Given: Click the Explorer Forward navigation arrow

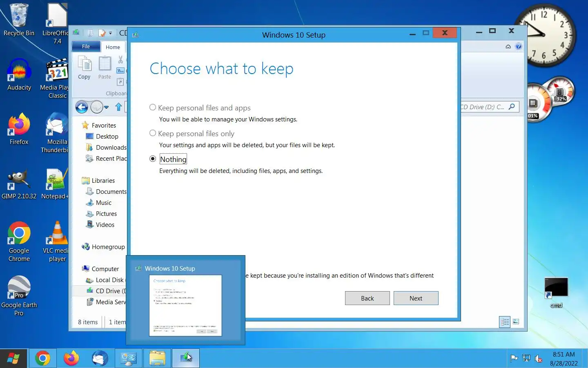Looking at the screenshot, I should pyautogui.click(x=97, y=107).
